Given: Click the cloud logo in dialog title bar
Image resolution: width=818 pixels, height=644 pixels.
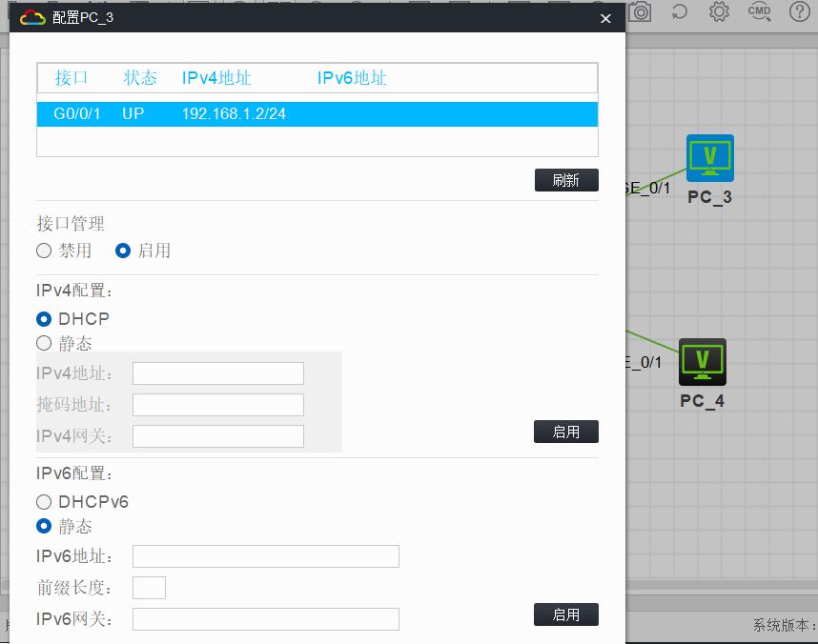Looking at the screenshot, I should [x=32, y=18].
